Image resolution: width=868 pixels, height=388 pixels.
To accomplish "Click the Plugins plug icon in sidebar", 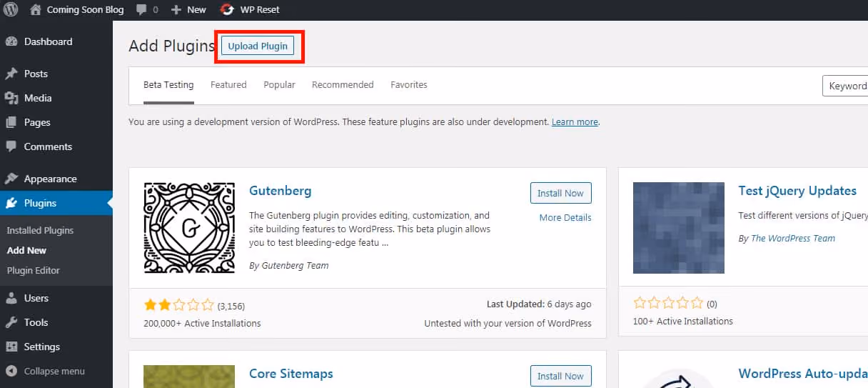I will (x=11, y=203).
